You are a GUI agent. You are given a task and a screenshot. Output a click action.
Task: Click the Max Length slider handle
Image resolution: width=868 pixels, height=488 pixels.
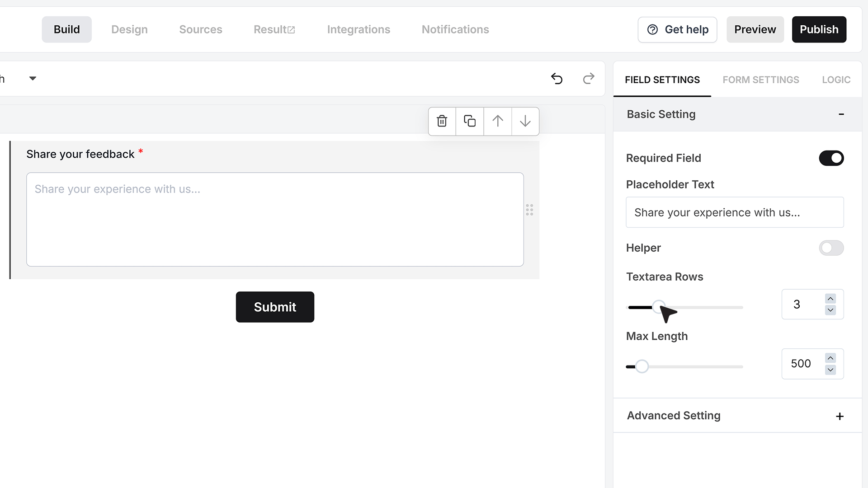tap(642, 366)
